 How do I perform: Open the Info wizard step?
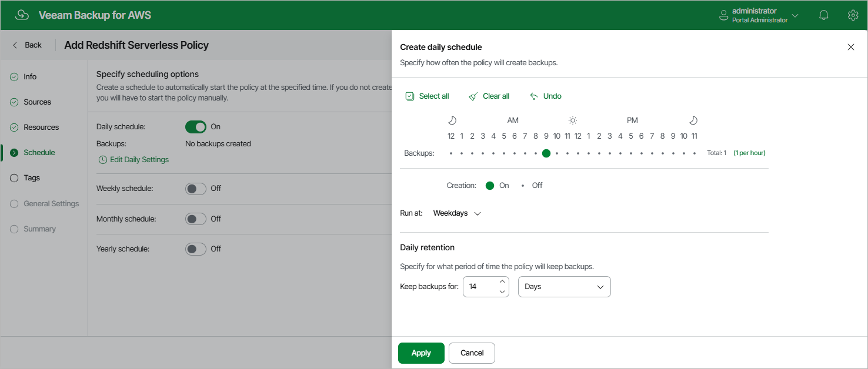(30, 77)
